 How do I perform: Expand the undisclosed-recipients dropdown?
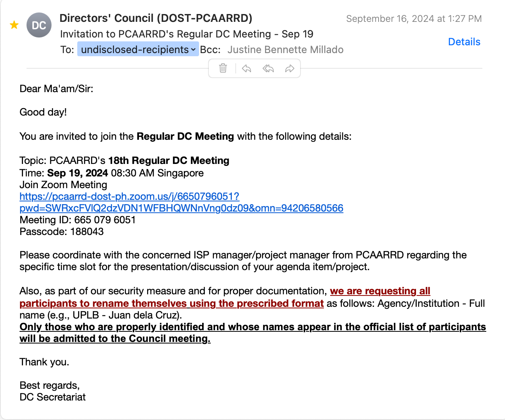click(x=138, y=50)
